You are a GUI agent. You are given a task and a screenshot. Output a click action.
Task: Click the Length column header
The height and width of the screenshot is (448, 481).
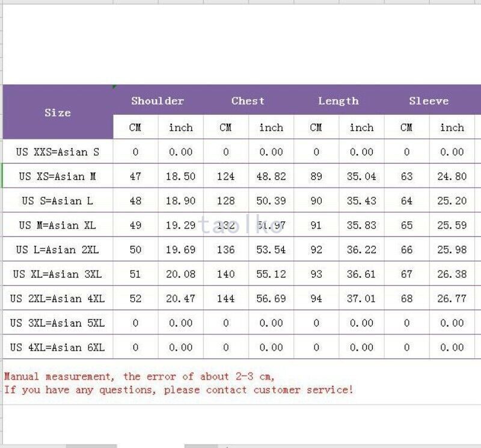point(339,100)
